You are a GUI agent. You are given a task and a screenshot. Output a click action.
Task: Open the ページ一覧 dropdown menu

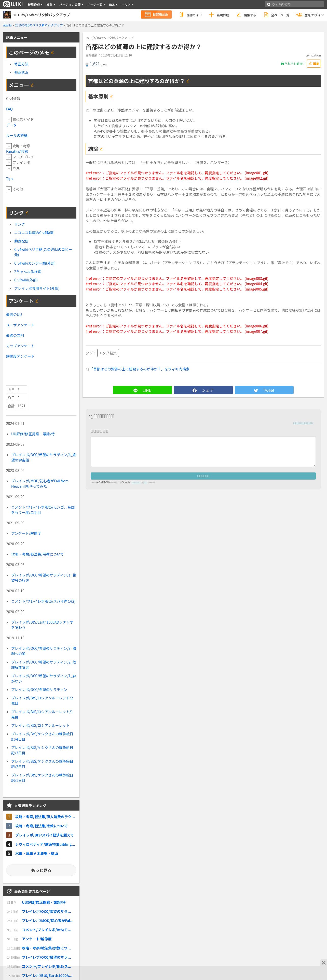pos(96,5)
